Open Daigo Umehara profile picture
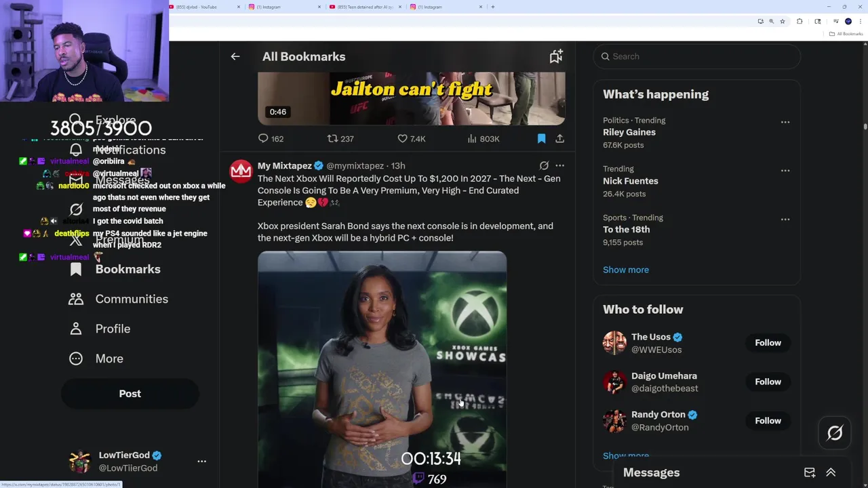This screenshot has height=488, width=868. (614, 382)
